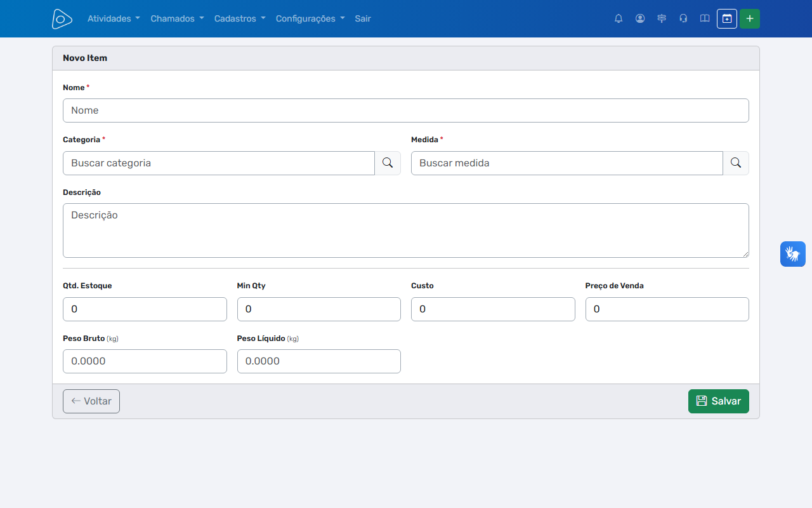Open the book documentation icon

[705, 18]
